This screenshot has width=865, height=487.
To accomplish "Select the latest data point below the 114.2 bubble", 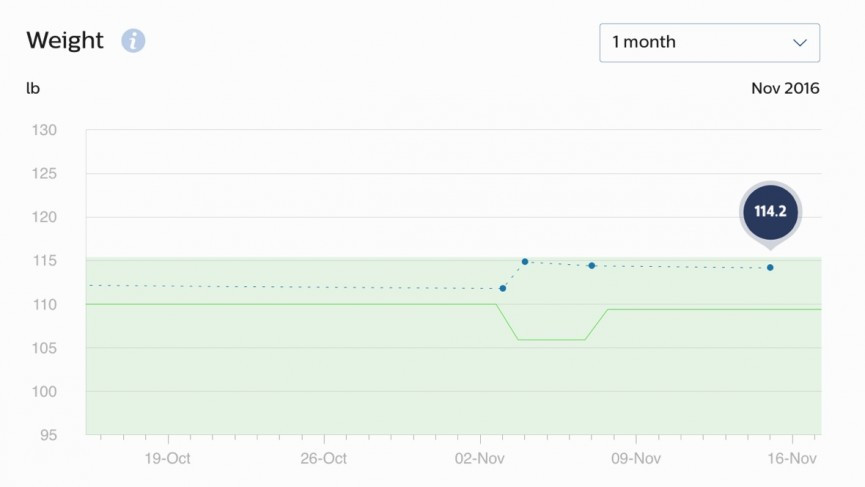I will tap(770, 268).
